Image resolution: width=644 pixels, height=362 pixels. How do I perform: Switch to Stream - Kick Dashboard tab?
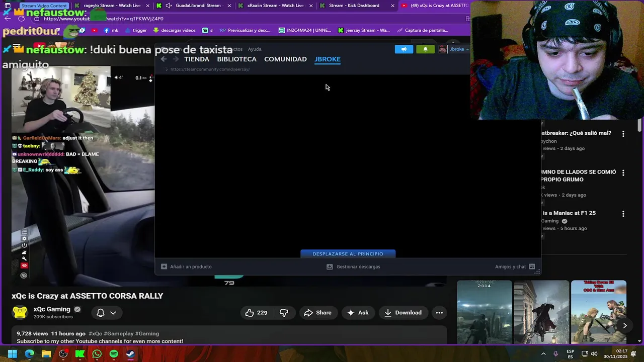(354, 6)
